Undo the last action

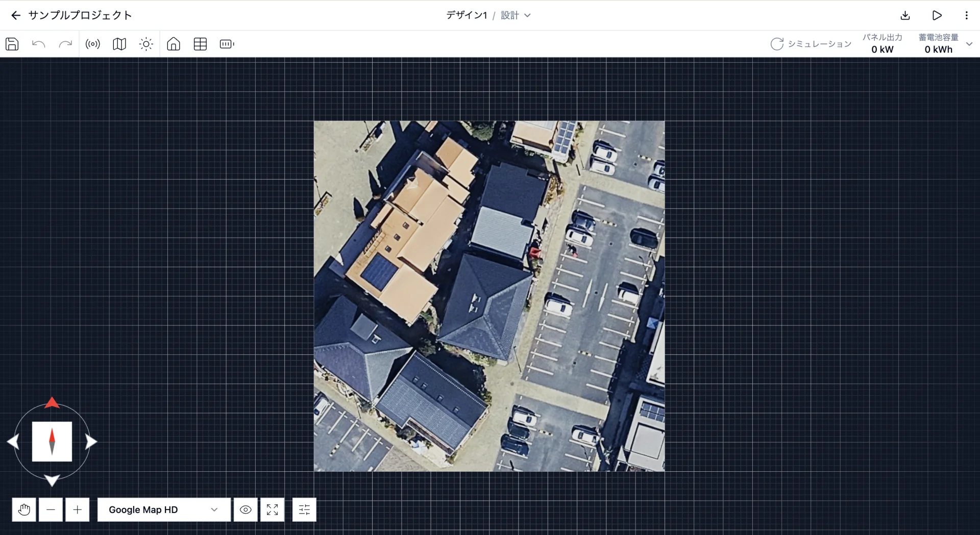point(39,44)
